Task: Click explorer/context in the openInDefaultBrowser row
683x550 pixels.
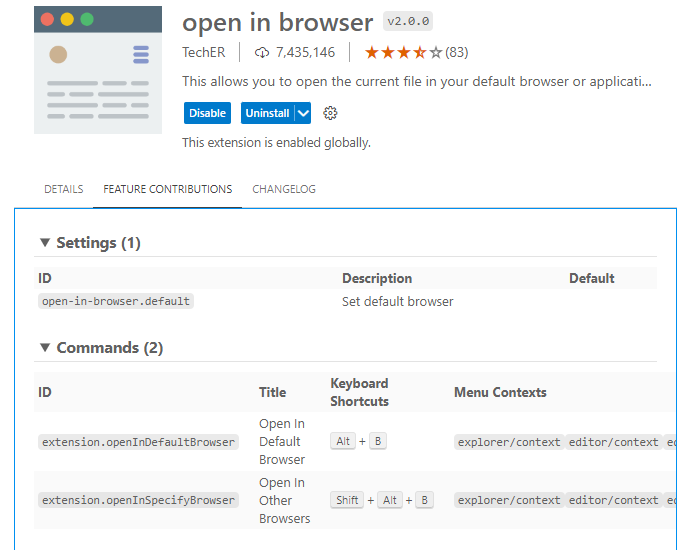Action: [x=509, y=442]
